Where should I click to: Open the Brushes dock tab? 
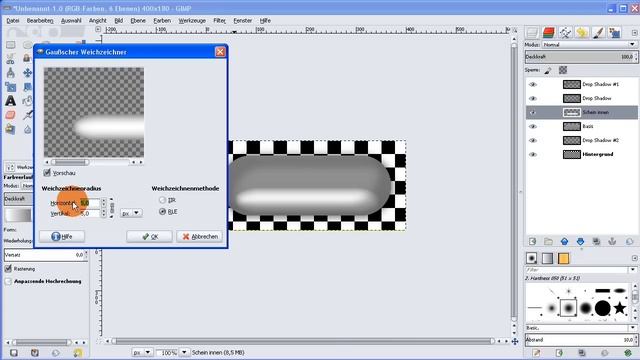(532, 258)
